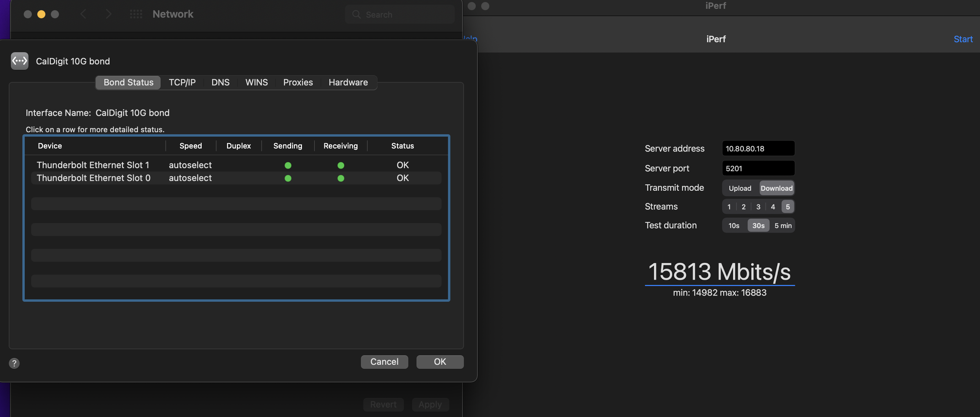980x417 pixels.
Task: Confirm with the OK button
Action: [x=440, y=361]
